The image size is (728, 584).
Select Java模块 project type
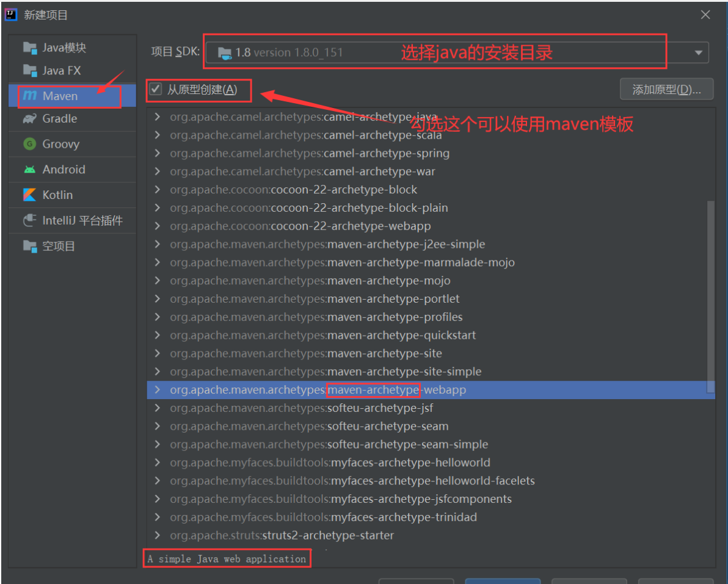click(73, 48)
